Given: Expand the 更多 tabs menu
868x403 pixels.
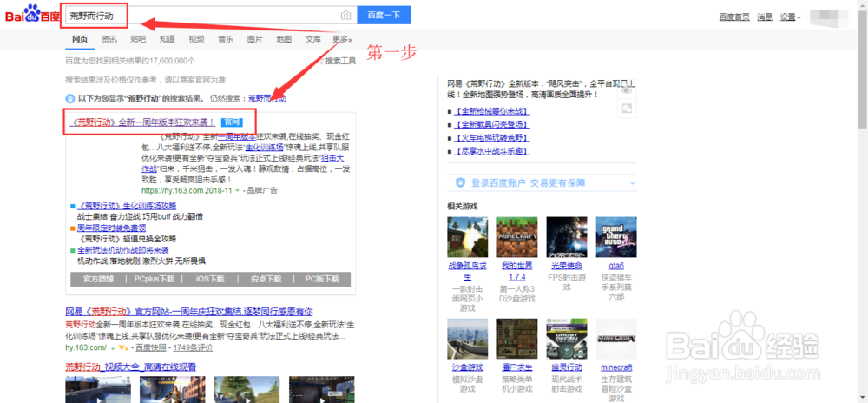Looking at the screenshot, I should (x=342, y=39).
